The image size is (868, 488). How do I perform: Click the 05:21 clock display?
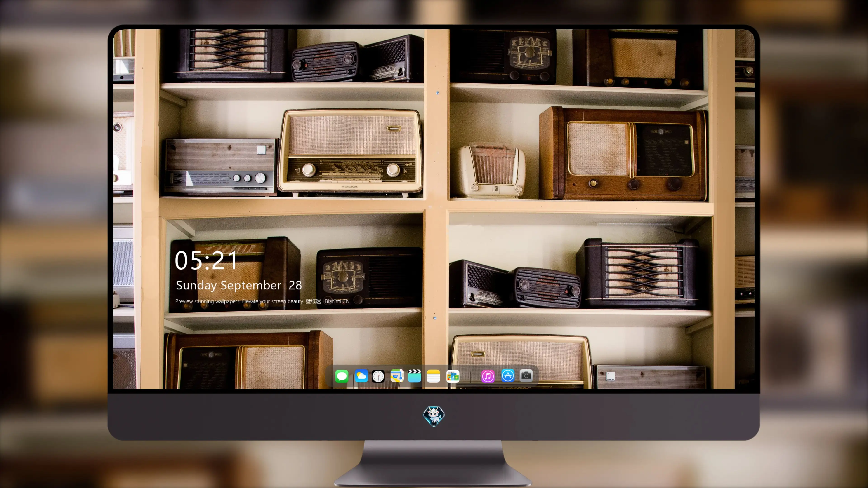point(206,260)
